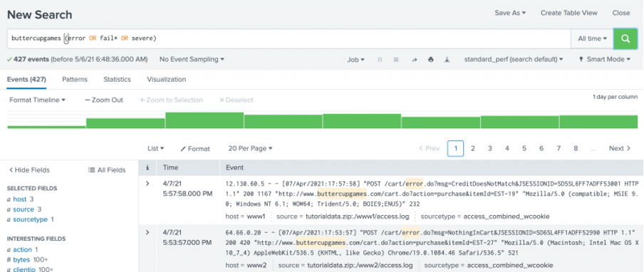Open the List display dropdown

(x=156, y=149)
